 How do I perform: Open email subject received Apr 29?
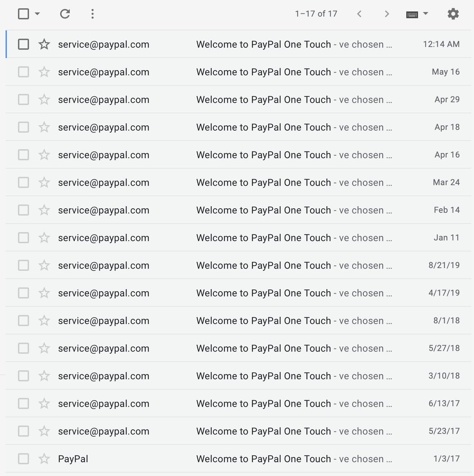click(x=263, y=100)
